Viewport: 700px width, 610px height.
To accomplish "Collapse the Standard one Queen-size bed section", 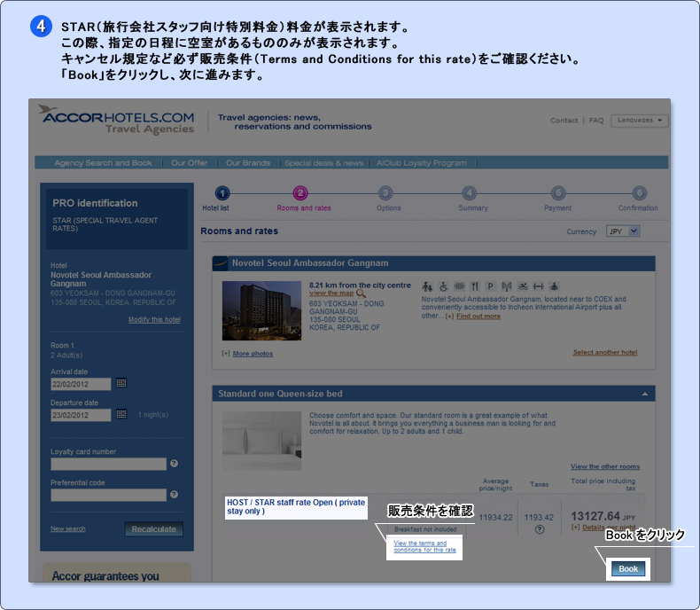I will [x=645, y=394].
